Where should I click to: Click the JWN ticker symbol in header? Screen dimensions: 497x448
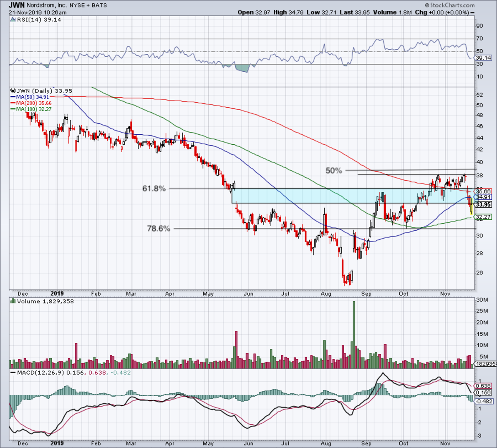coord(17,5)
